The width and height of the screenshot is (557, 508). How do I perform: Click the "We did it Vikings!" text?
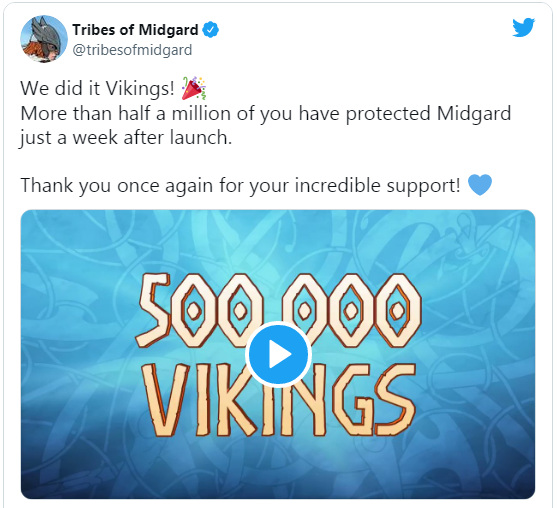coord(97,88)
